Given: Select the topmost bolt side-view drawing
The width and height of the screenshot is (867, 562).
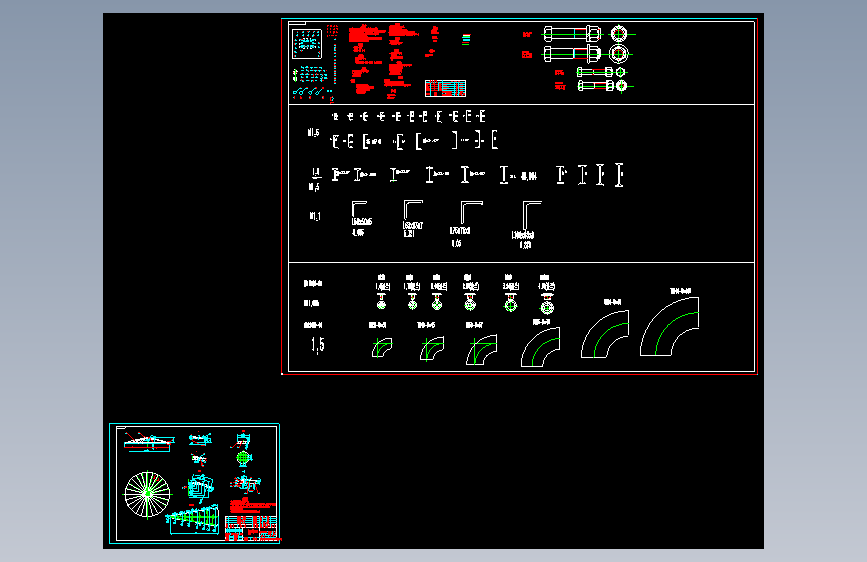Looking at the screenshot, I should click(572, 34).
